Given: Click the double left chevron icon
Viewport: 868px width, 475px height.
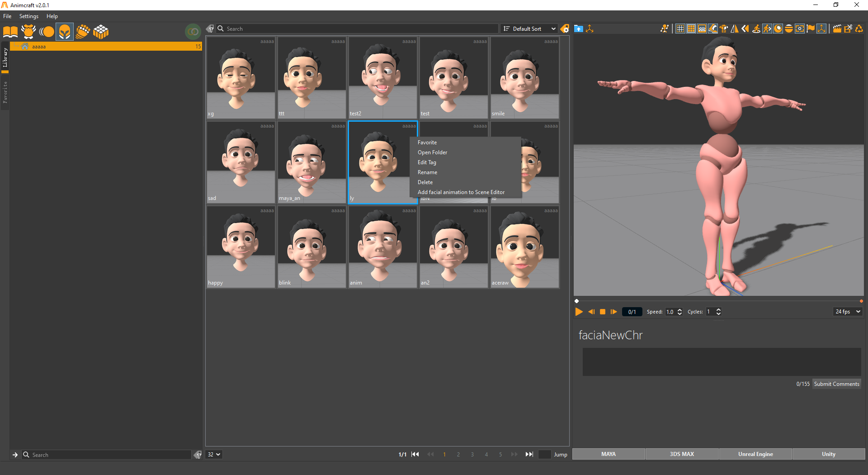Looking at the screenshot, I should pyautogui.click(x=745, y=28).
